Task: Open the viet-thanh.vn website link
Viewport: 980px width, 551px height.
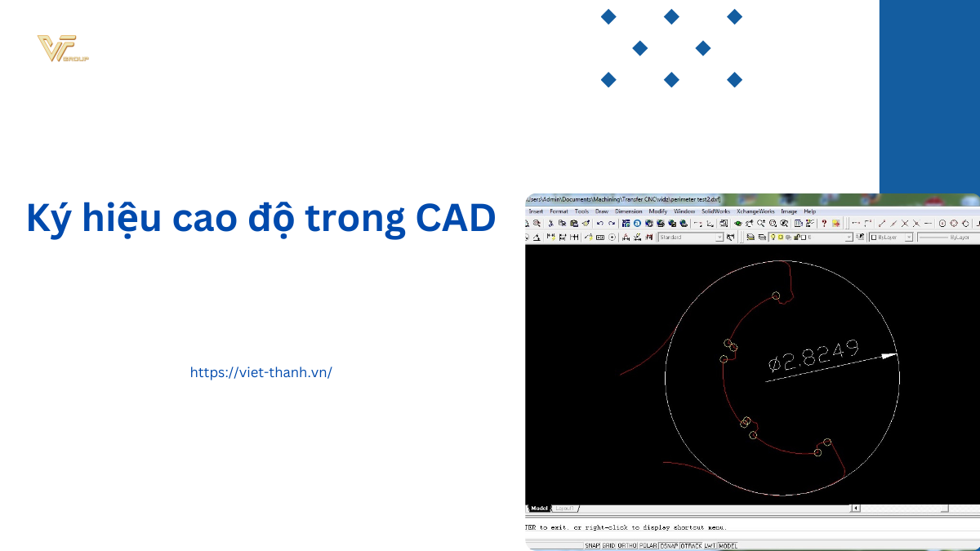Action: point(261,372)
